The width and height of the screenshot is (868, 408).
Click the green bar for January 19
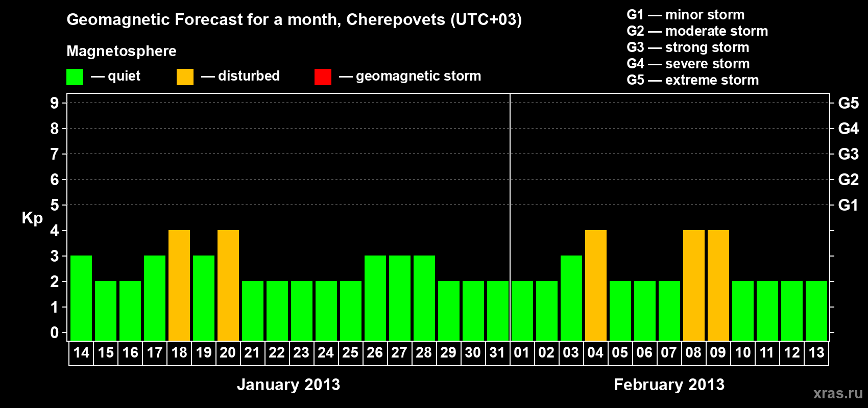pyautogui.click(x=204, y=298)
